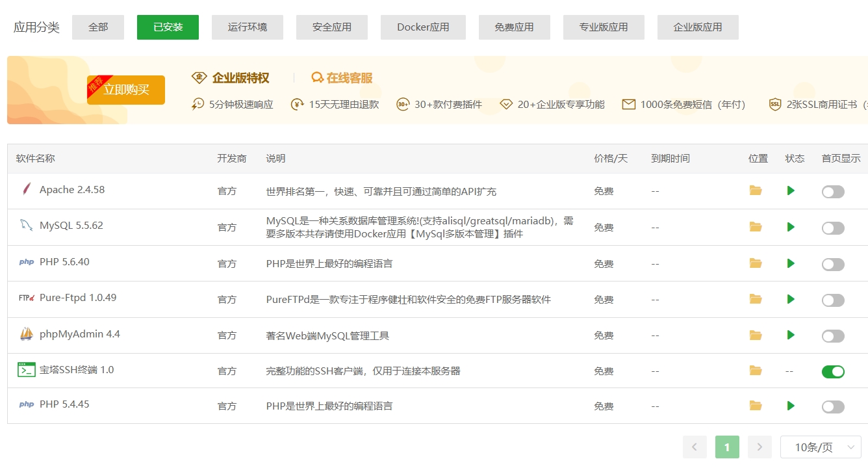Open the folder location for Apache 2.4.58
Image resolution: width=868 pixels, height=472 pixels.
point(755,190)
